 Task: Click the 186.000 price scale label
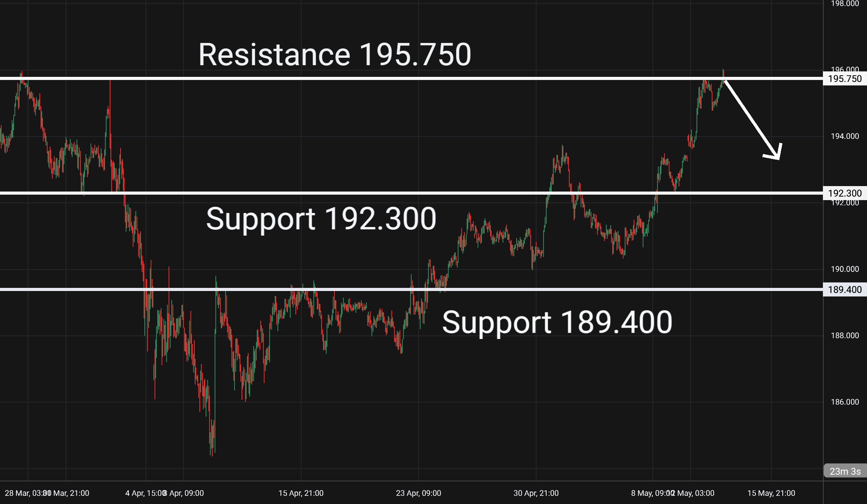[x=845, y=402]
